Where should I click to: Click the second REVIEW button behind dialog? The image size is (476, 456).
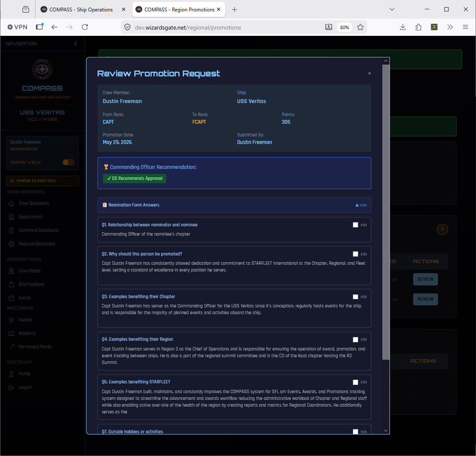pos(425,299)
